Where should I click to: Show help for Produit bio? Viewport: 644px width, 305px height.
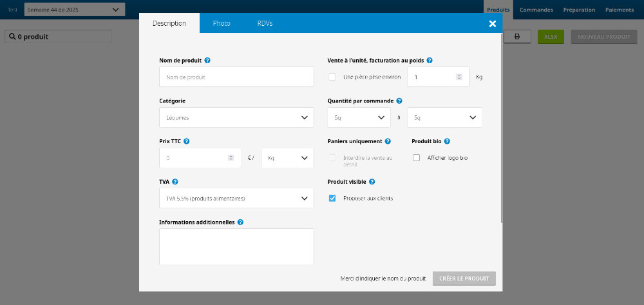pyautogui.click(x=447, y=141)
